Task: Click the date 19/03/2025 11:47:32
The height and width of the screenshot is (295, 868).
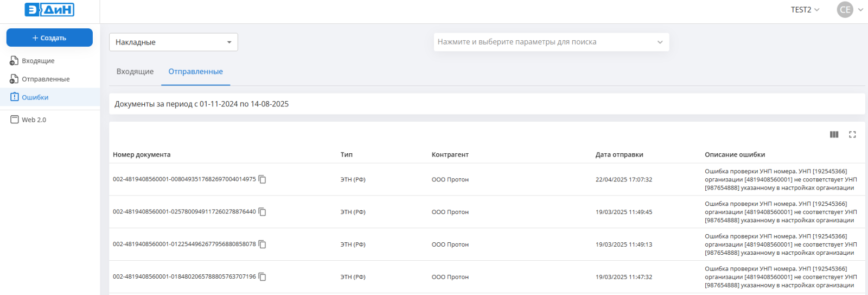Action: [624, 278]
